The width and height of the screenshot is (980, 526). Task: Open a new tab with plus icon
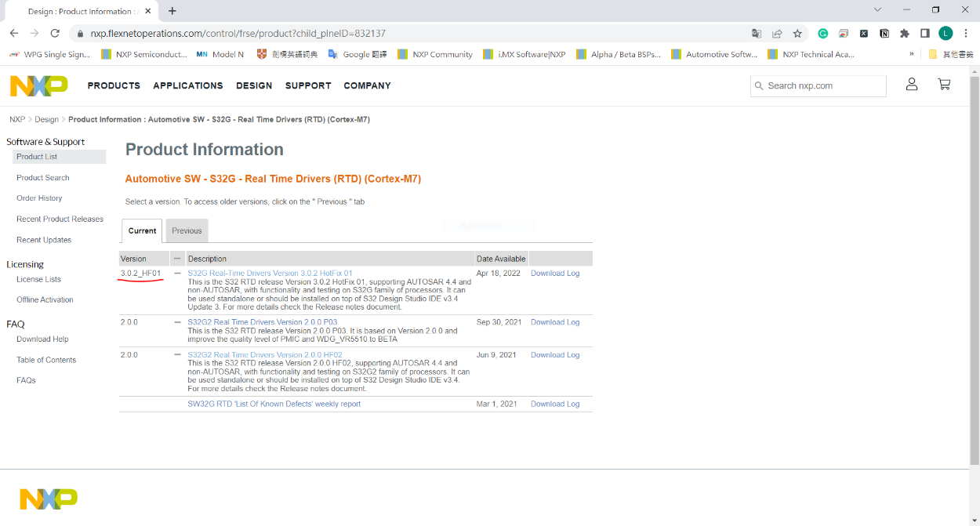[x=172, y=11]
